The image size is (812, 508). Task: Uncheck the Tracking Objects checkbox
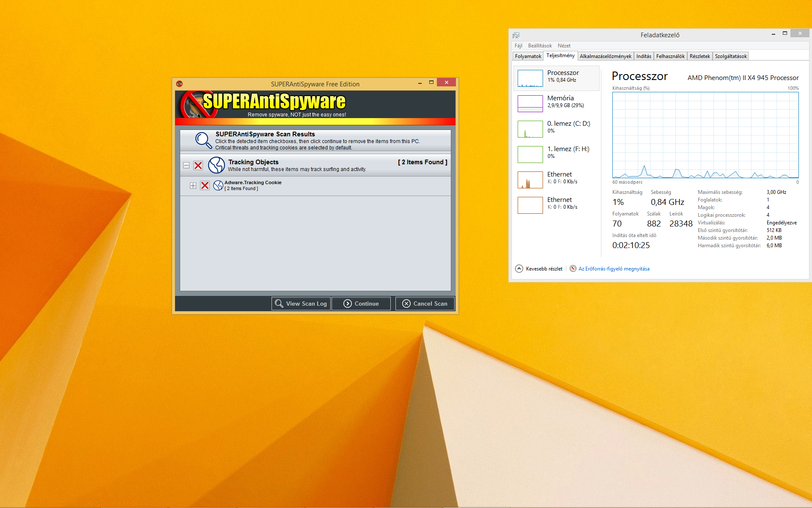pyautogui.click(x=198, y=166)
